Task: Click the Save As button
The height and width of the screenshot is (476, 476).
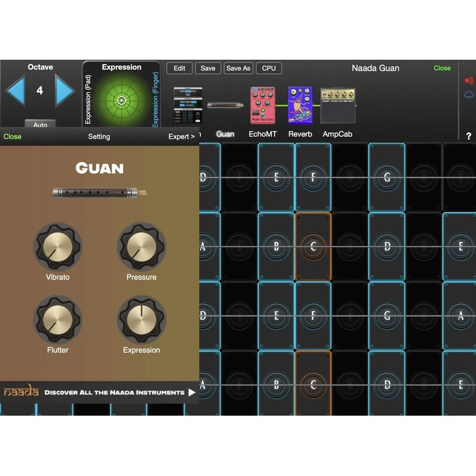Action: (238, 68)
